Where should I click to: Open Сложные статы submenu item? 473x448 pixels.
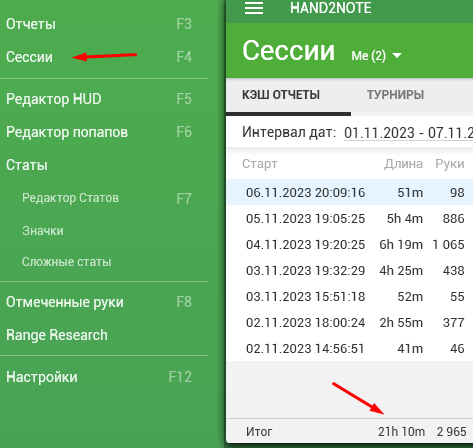coord(66,262)
